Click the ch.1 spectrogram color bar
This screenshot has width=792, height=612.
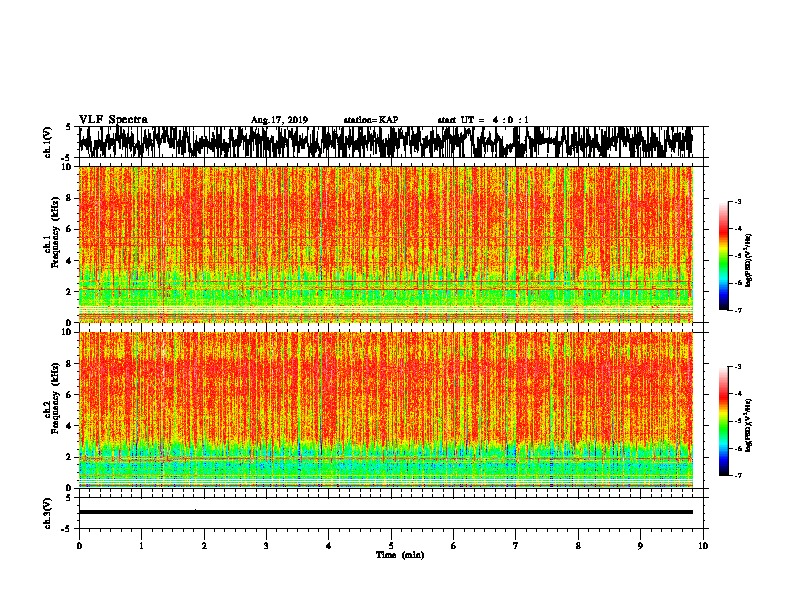tap(723, 256)
